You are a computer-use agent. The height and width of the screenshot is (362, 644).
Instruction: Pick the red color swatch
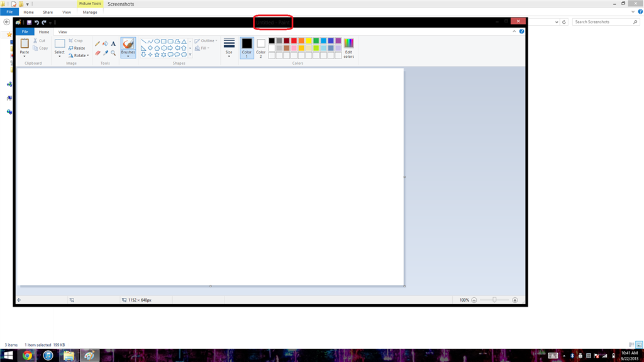(294, 41)
